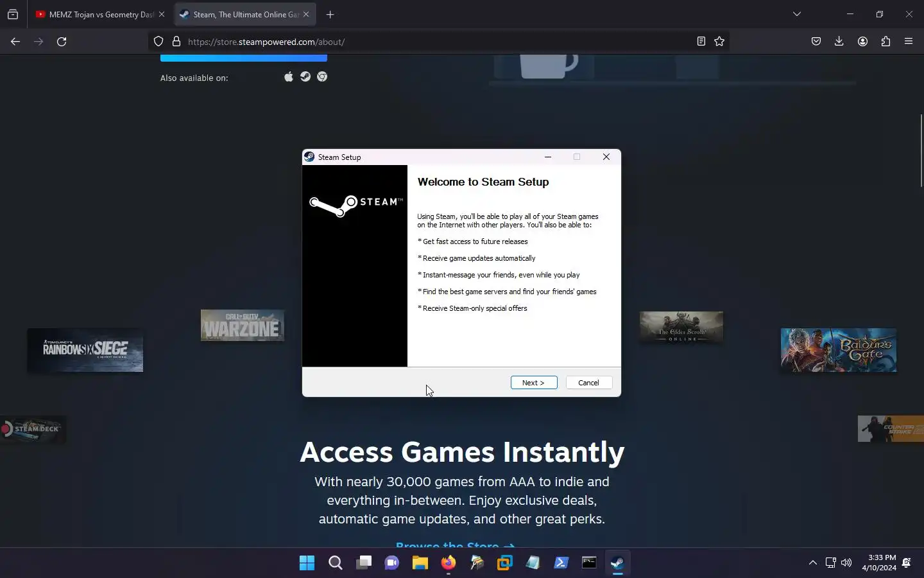The height and width of the screenshot is (578, 924).
Task: Open the Firefox downloads panel
Action: (x=839, y=42)
